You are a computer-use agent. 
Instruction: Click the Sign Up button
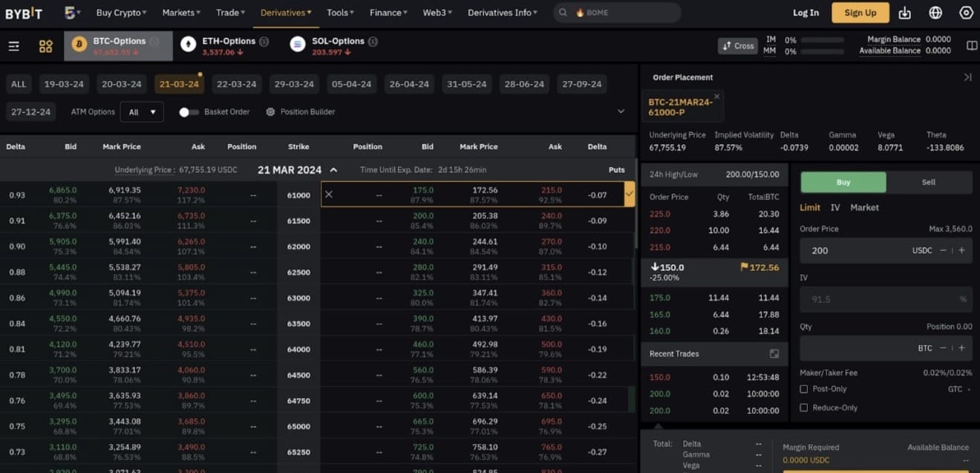pyautogui.click(x=860, y=12)
